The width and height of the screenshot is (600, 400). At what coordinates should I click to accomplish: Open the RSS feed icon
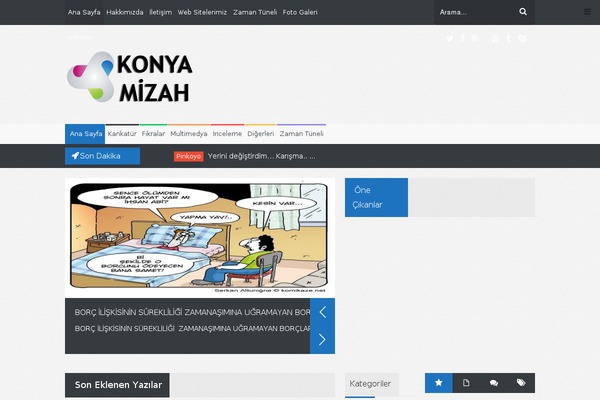coord(475,38)
